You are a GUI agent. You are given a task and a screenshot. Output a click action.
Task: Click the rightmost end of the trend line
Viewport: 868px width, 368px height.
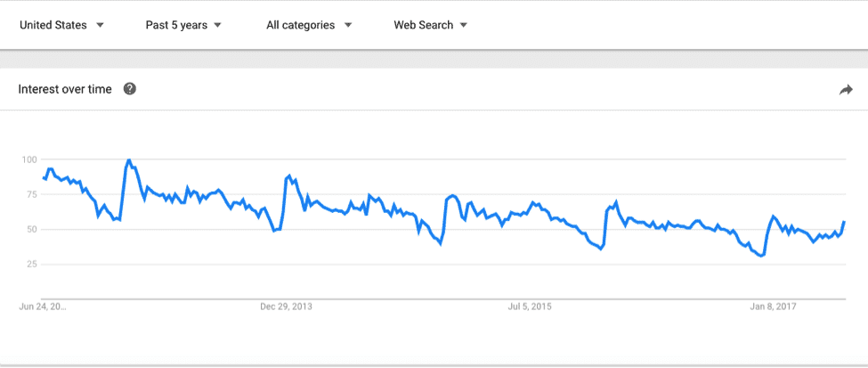tap(844, 222)
